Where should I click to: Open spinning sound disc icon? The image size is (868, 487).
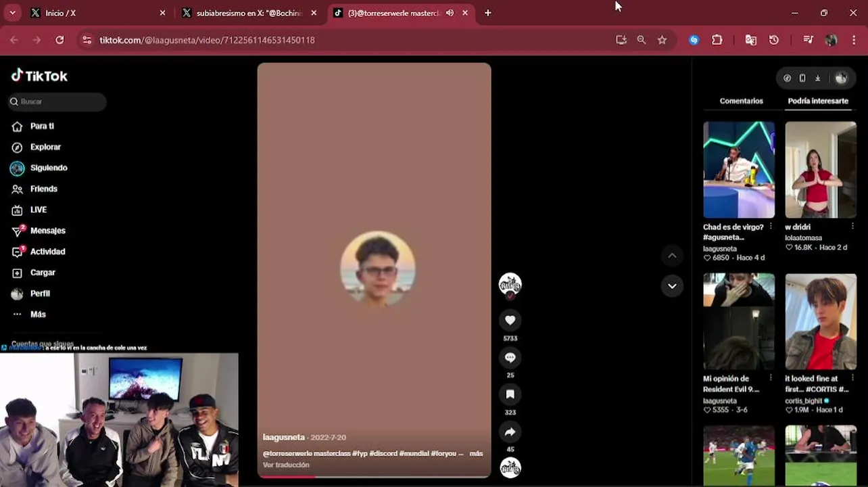tap(510, 467)
